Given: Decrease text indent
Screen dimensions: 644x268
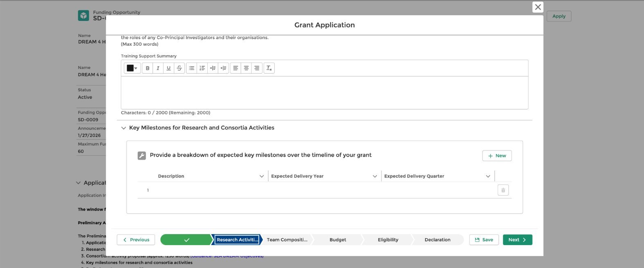Looking at the screenshot, I should point(223,68).
